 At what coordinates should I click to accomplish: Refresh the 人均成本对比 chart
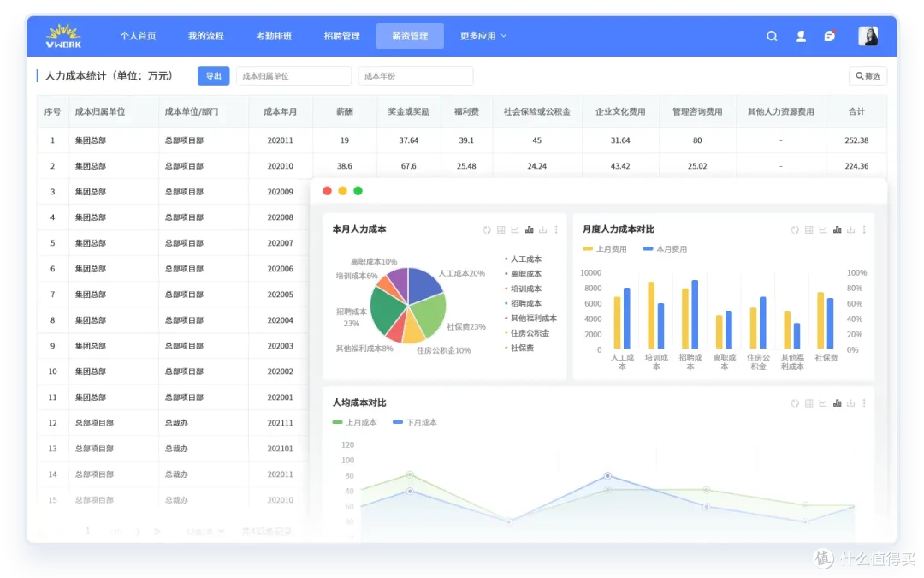point(795,403)
